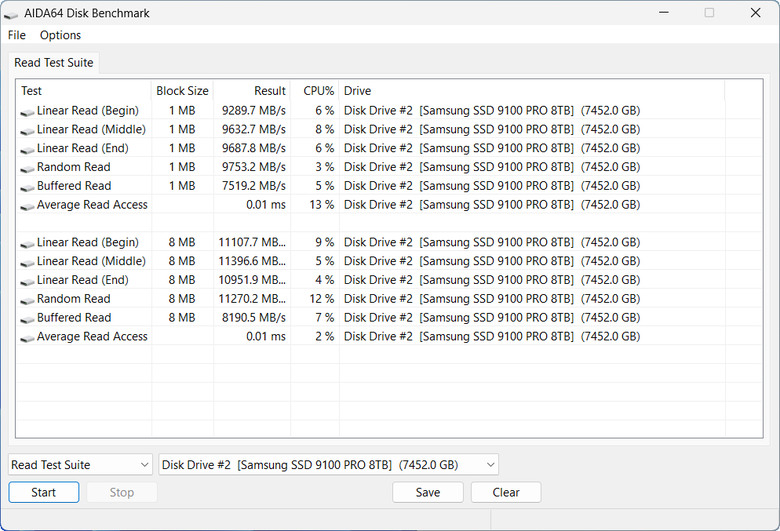780x531 pixels.
Task: Click the disabled Stop button
Action: (122, 492)
